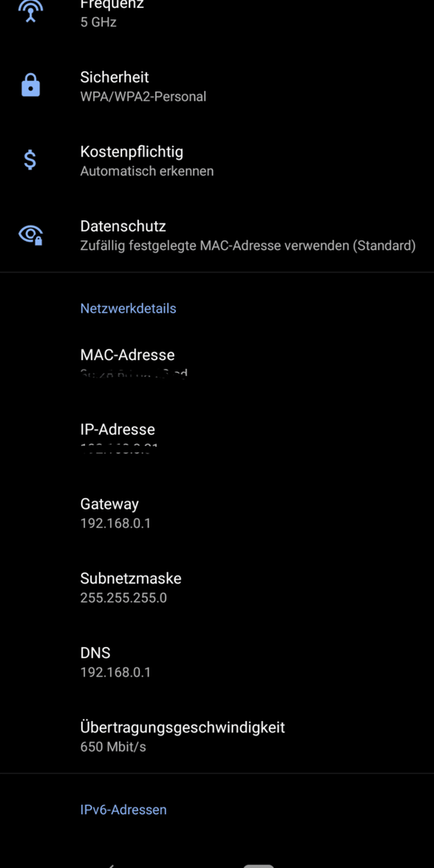Viewport: 434px width, 868px height.
Task: Tap the eye-with-lock Datenschutz icon
Action: click(x=31, y=235)
